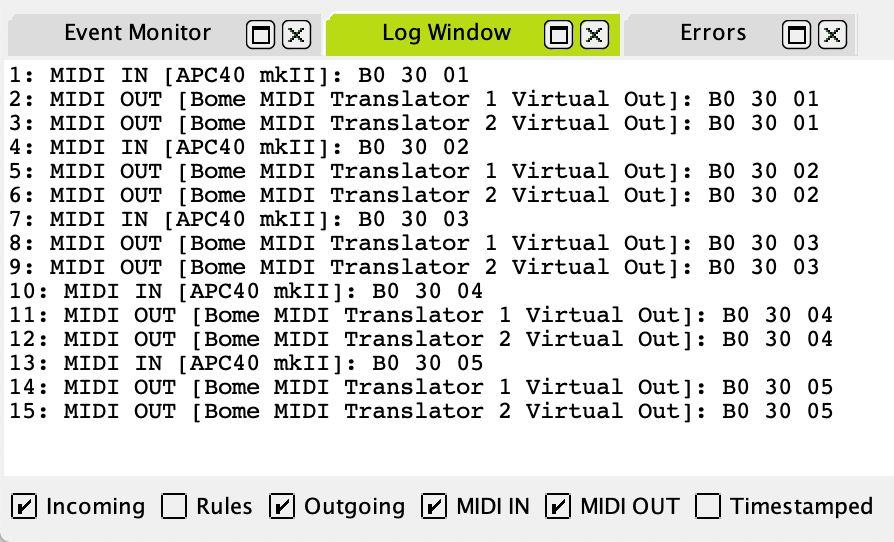Image resolution: width=894 pixels, height=542 pixels.
Task: Select log line 10: MIDI IN B0 30 04
Action: click(246, 291)
